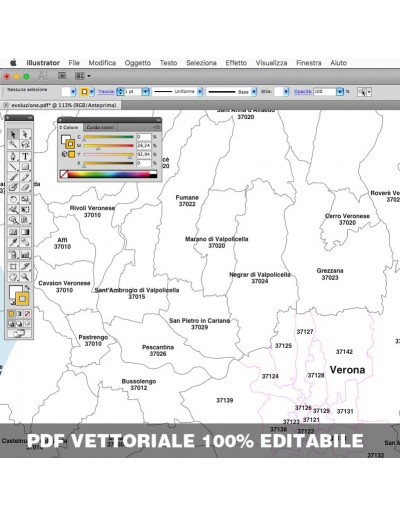Select the Pencil tool
Image resolution: width=400 pixels, height=517 pixels.
pyautogui.click(x=25, y=177)
